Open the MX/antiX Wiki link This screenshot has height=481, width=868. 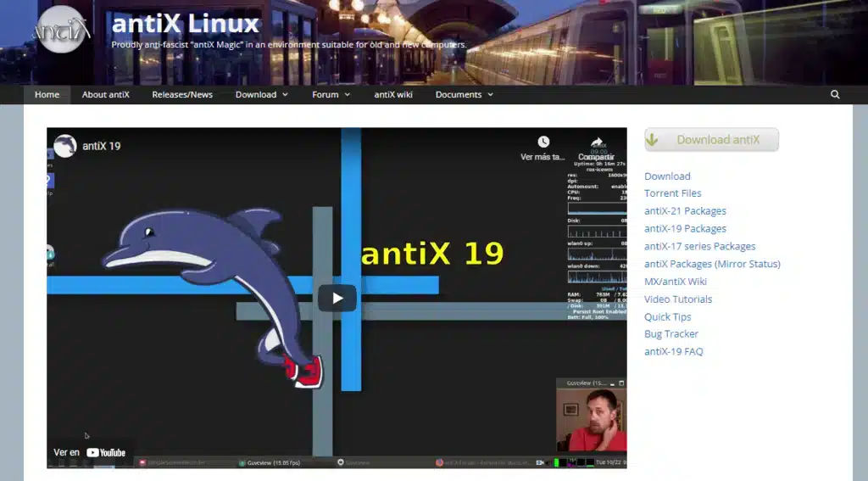click(x=676, y=282)
